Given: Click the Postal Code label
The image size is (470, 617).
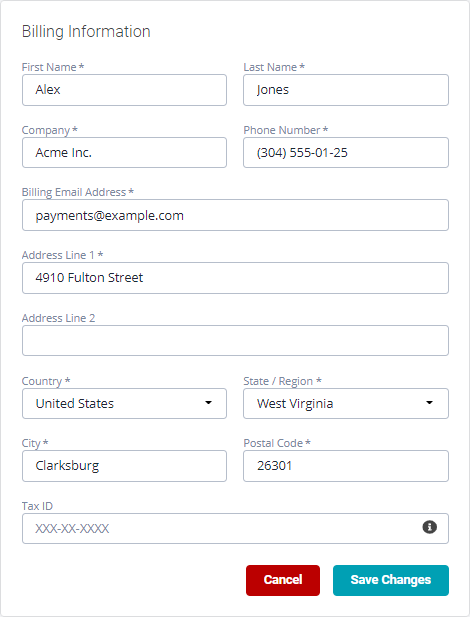Looking at the screenshot, I should pyautogui.click(x=277, y=443).
